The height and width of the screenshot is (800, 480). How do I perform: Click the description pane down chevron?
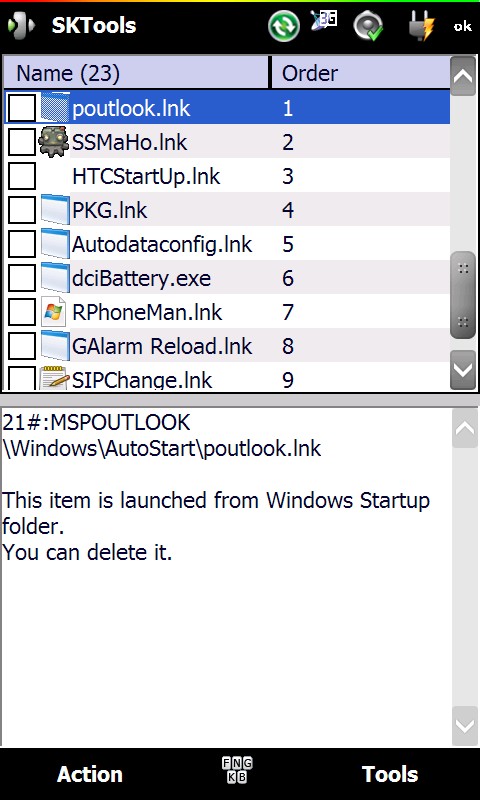tap(465, 726)
